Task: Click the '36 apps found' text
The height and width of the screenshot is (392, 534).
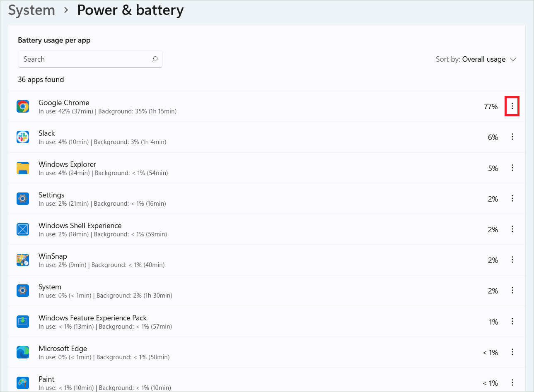Action: click(x=41, y=79)
